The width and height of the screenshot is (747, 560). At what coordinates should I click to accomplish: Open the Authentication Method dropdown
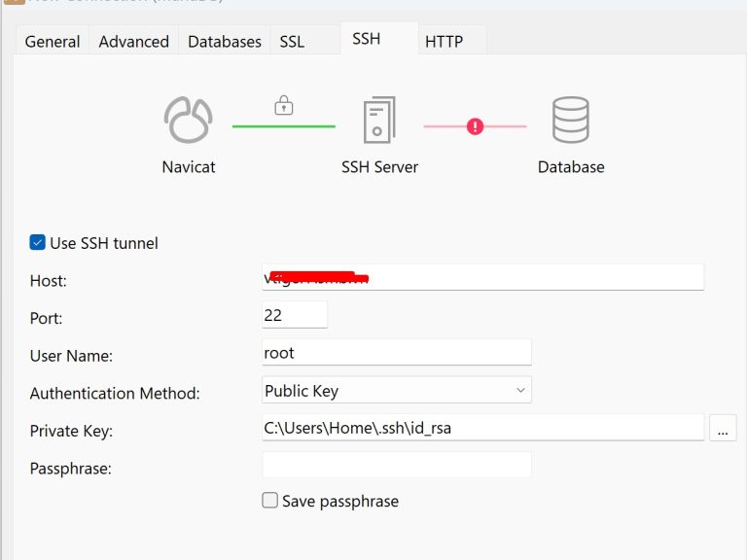pyautogui.click(x=397, y=391)
